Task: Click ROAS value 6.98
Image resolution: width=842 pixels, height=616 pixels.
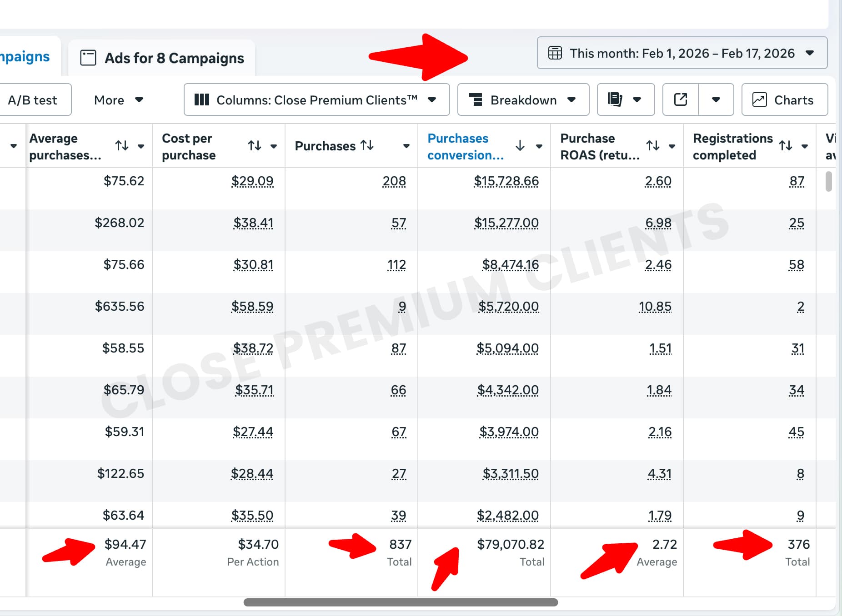Action: 658,223
